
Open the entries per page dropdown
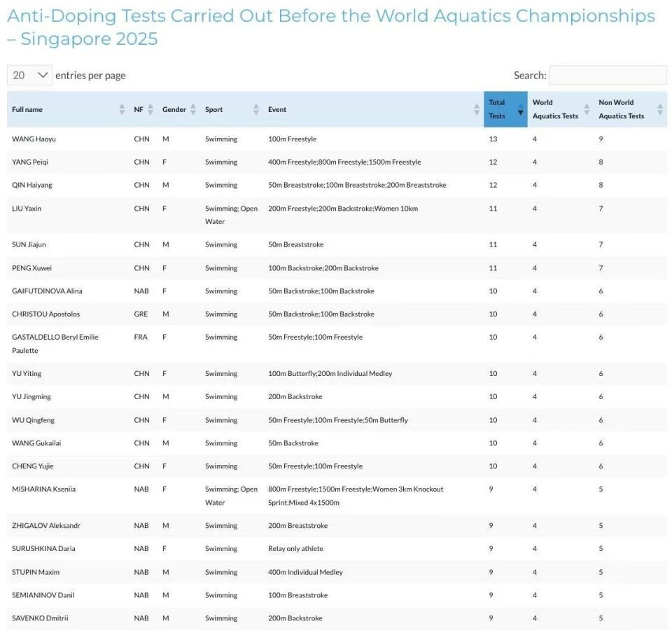(x=29, y=76)
